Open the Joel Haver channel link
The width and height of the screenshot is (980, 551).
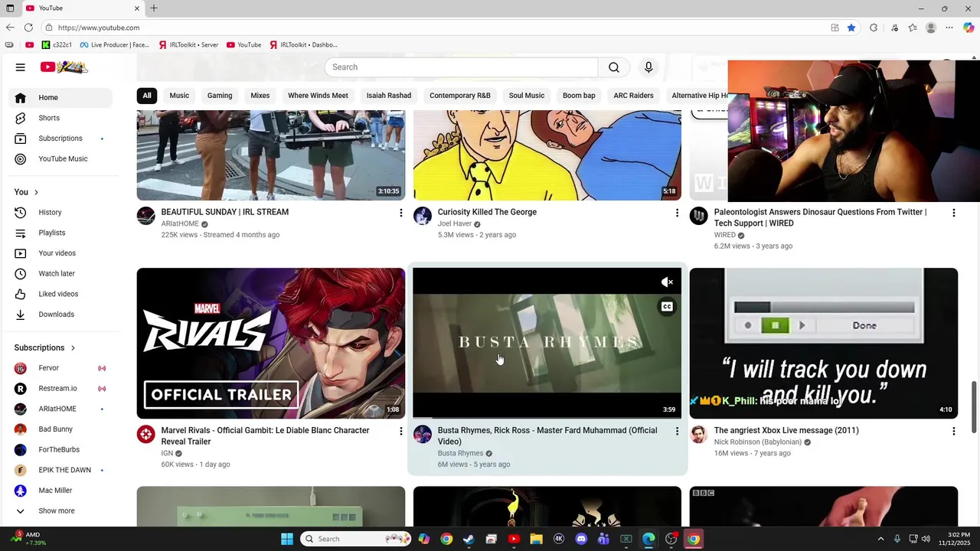point(455,224)
